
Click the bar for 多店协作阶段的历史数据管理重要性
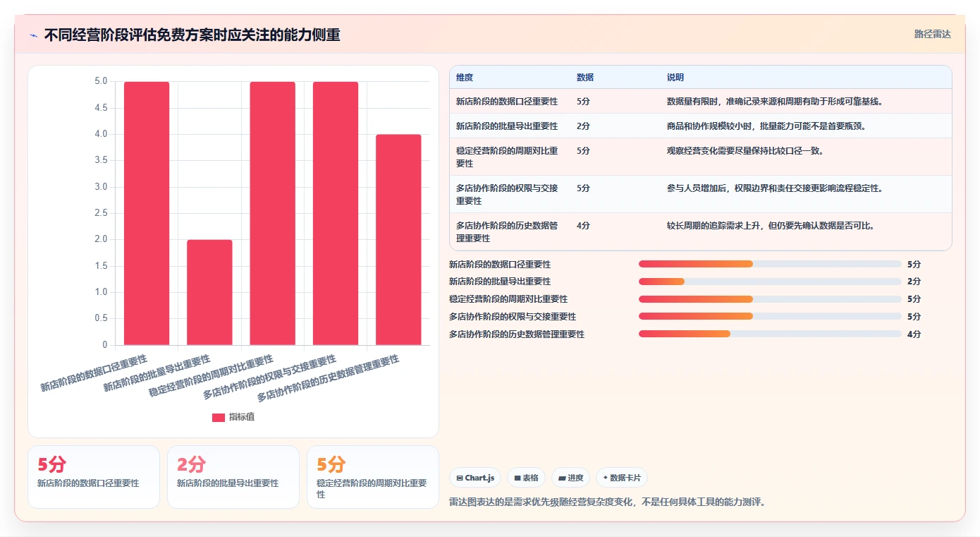click(398, 240)
